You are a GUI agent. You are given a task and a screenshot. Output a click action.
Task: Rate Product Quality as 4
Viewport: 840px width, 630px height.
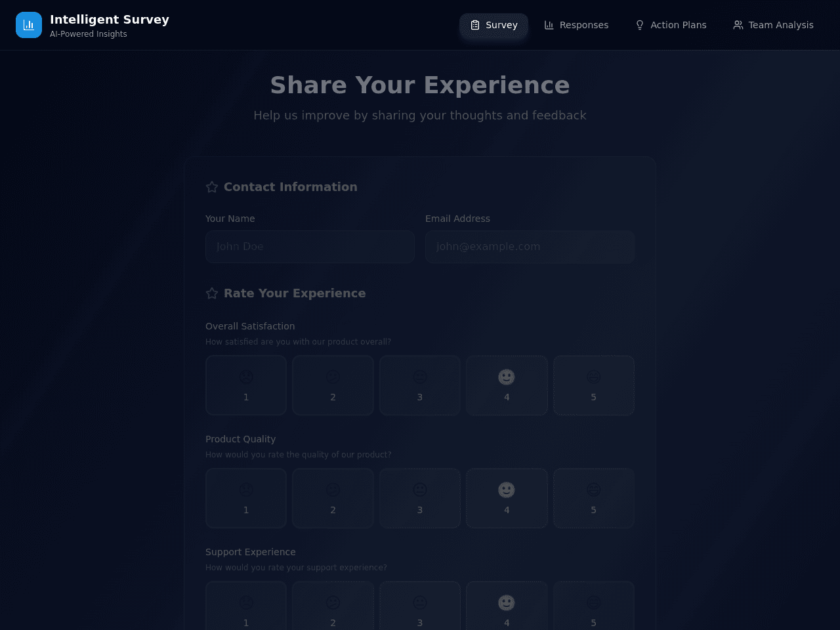click(507, 498)
